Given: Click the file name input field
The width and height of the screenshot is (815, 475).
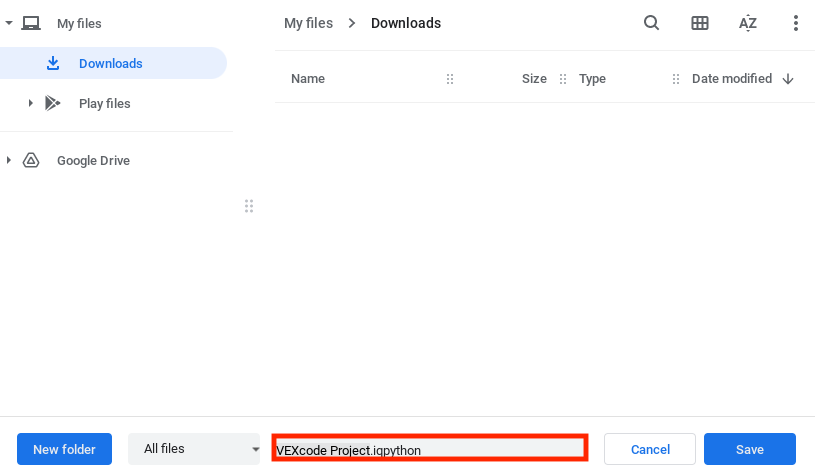Looking at the screenshot, I should tap(430, 449).
